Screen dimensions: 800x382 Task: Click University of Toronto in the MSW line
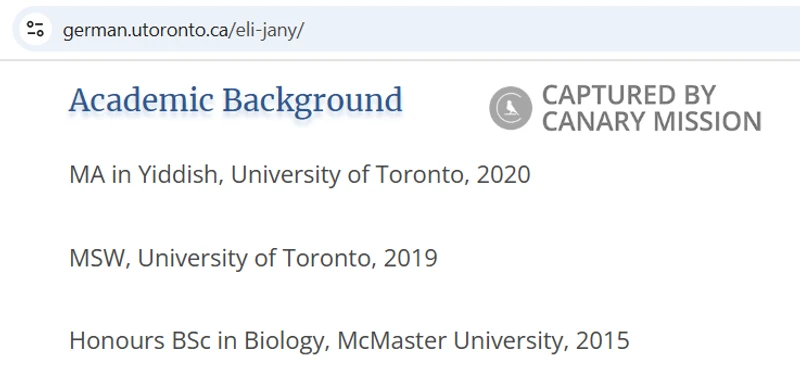pyautogui.click(x=256, y=258)
